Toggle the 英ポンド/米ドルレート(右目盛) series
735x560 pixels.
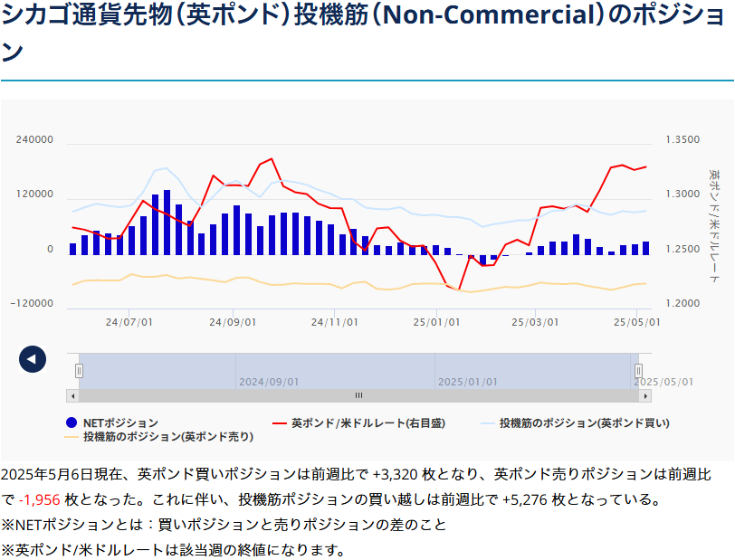point(367,422)
